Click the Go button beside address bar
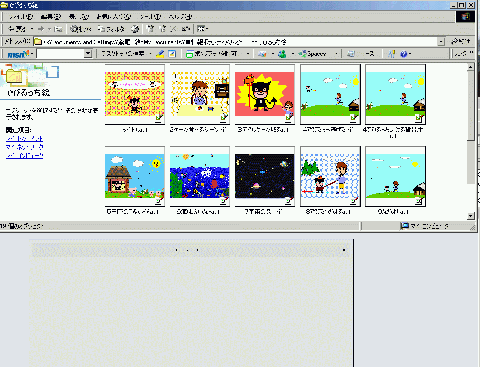The width and height of the screenshot is (480, 367). point(461,41)
